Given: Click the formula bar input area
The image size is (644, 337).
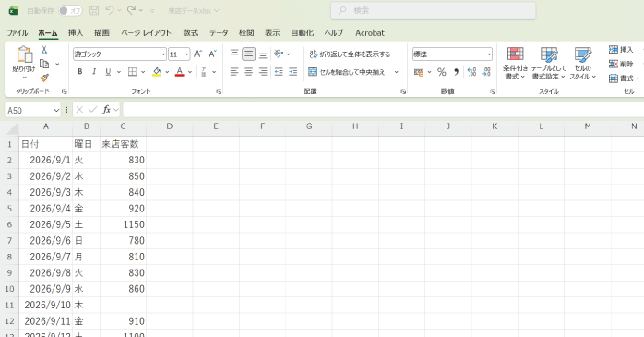Looking at the screenshot, I should 383,110.
